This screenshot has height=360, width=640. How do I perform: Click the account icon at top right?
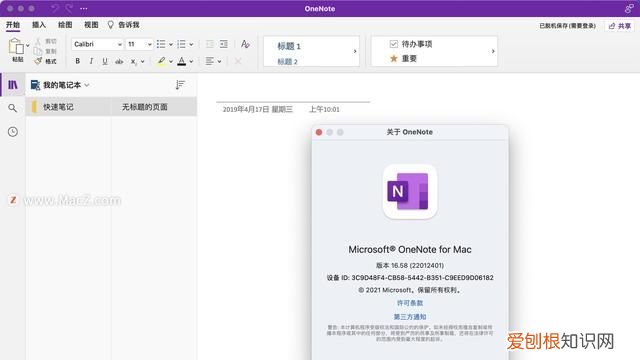[629, 8]
